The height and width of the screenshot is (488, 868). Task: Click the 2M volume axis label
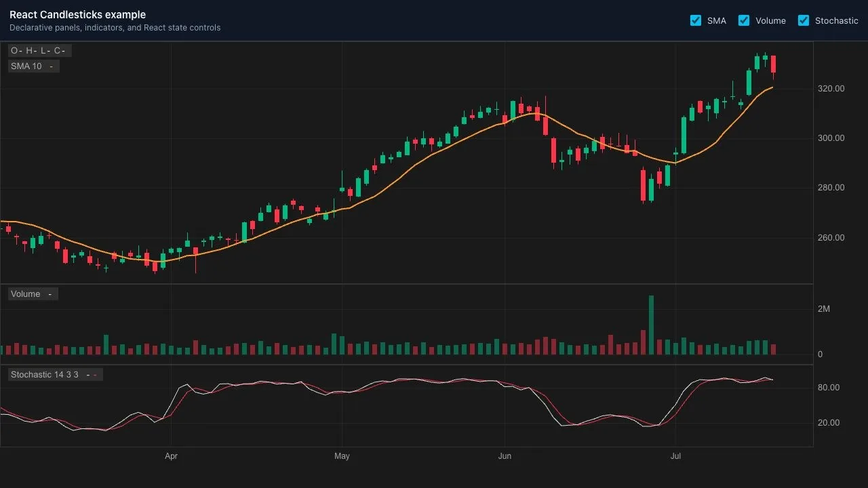(824, 309)
